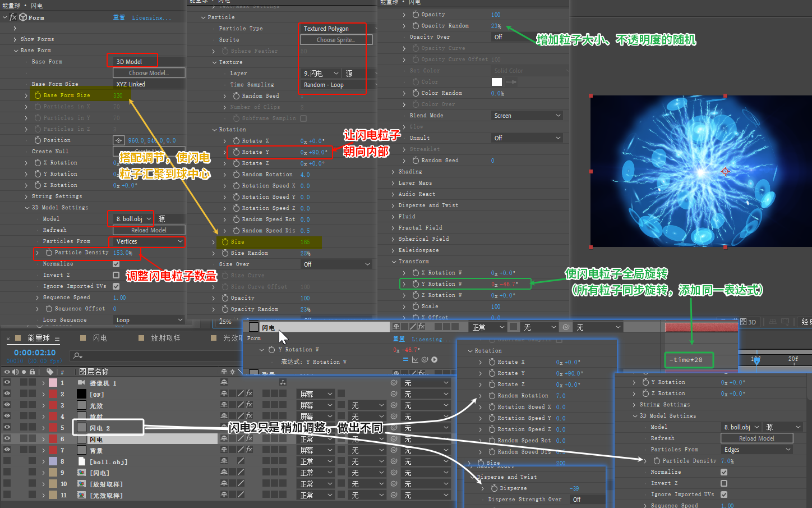Open the 能量球 tab panel menu
This screenshot has height=508, width=812.
(x=57, y=338)
